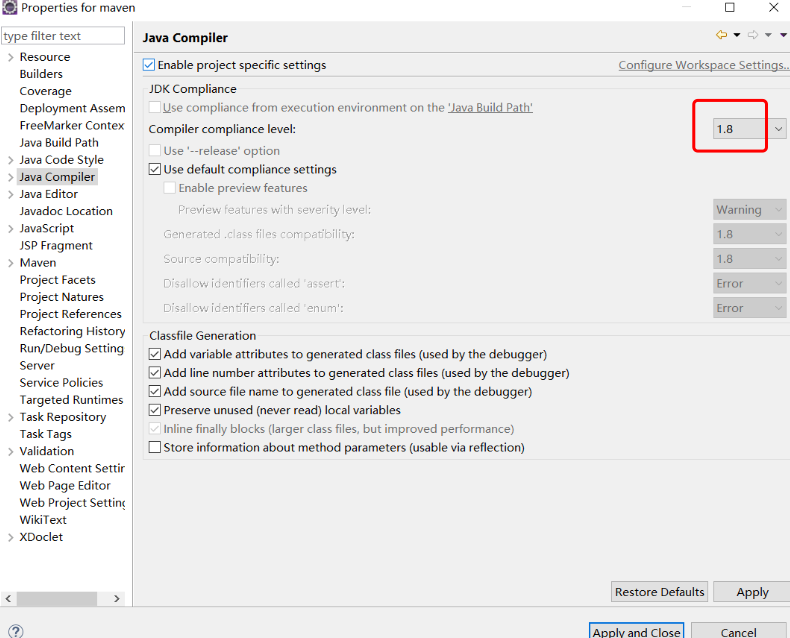Screen dimensions: 790x638
Task: Click Apply and Close button
Action: pyautogui.click(x=636, y=631)
